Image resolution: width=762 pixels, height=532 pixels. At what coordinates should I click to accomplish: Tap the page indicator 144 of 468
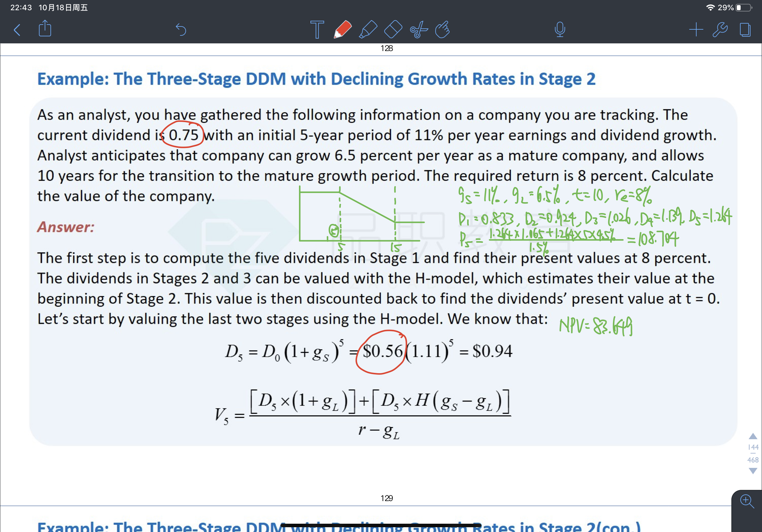[753, 454]
